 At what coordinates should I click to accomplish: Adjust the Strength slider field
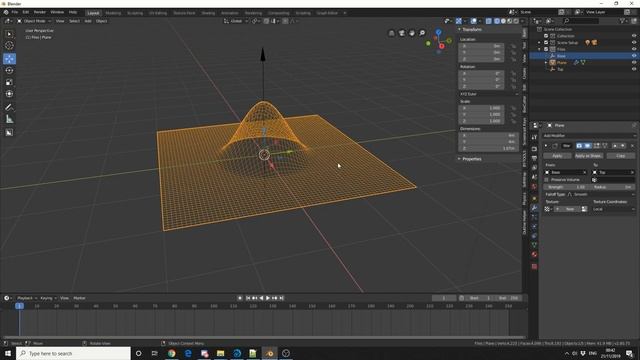566,187
